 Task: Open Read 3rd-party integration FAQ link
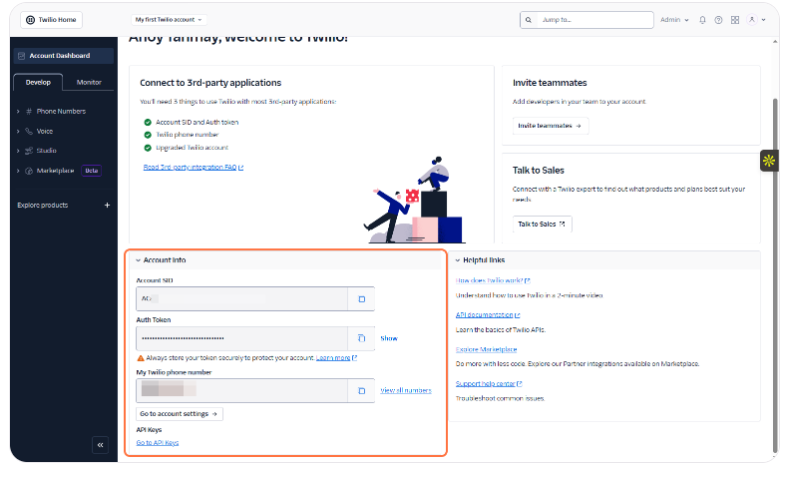coord(193,167)
